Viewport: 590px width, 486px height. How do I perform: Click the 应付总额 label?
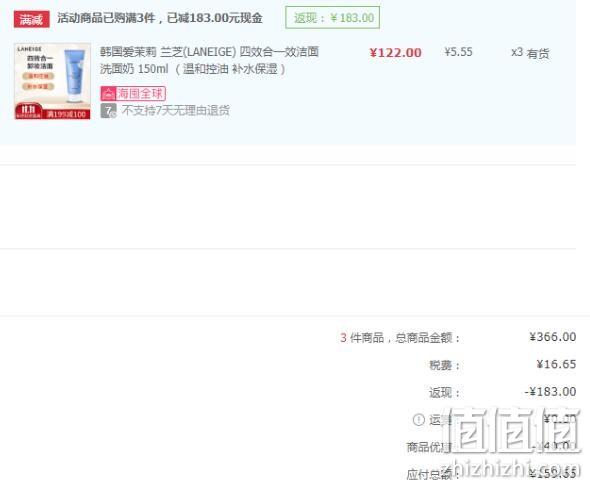pyautogui.click(x=429, y=474)
